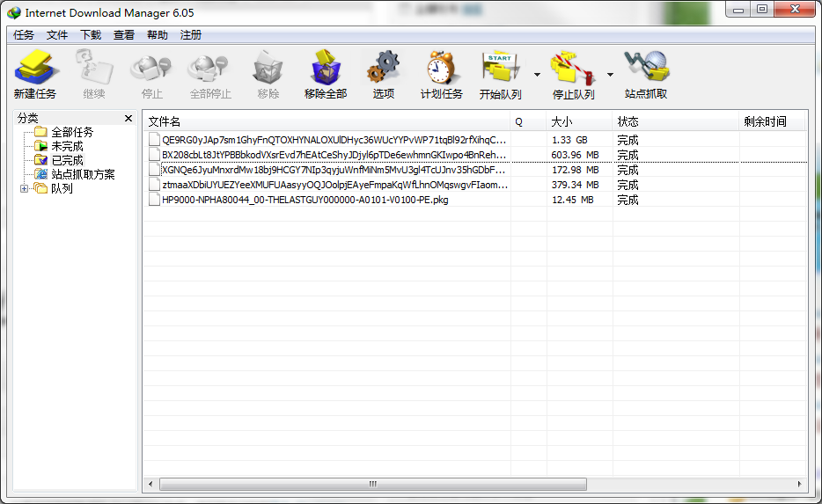Click the 603.96 MB size cell
Viewport: 822px width, 504px height.
click(575, 155)
